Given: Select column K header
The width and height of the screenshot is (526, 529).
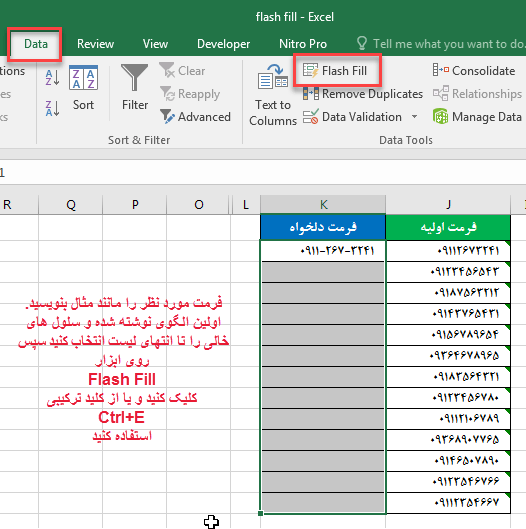Looking at the screenshot, I should point(323,204).
